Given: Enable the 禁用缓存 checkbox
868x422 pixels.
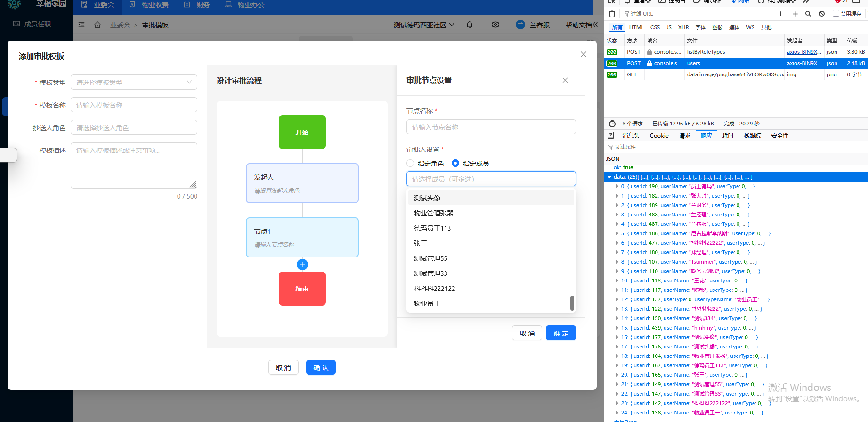Looking at the screenshot, I should (x=836, y=13).
